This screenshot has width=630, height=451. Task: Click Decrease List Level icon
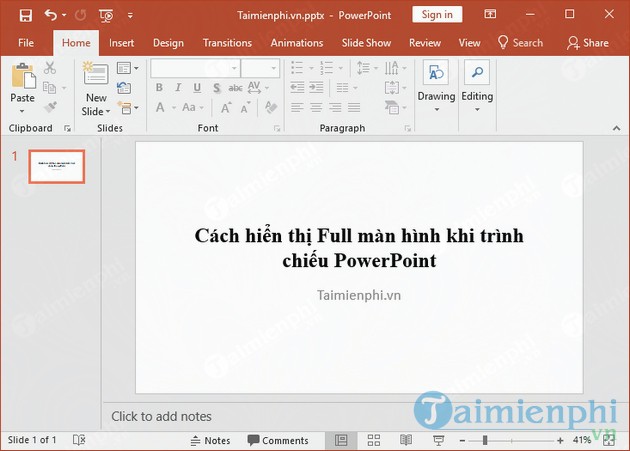click(x=297, y=87)
